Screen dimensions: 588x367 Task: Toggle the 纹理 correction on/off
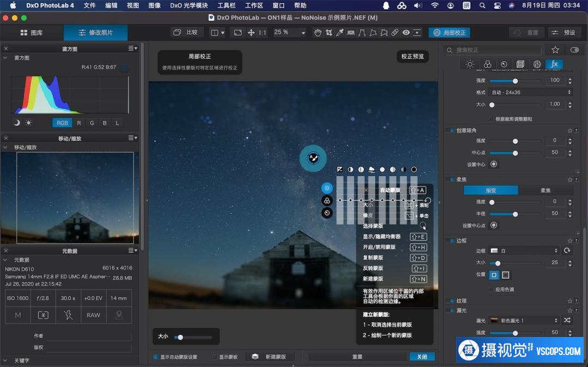(x=452, y=301)
